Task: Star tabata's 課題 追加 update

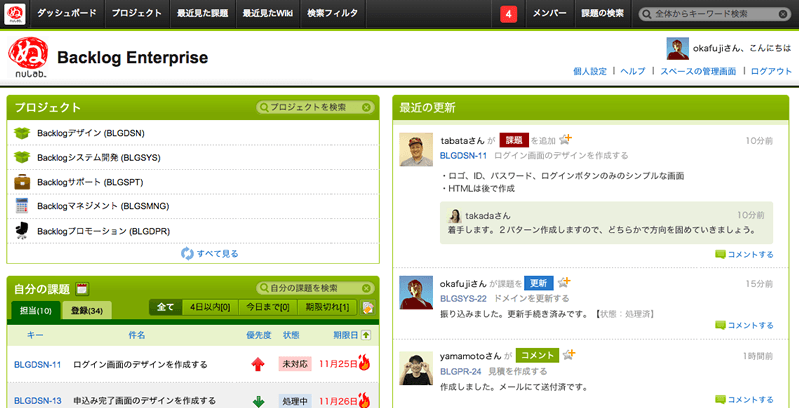Action: click(565, 139)
